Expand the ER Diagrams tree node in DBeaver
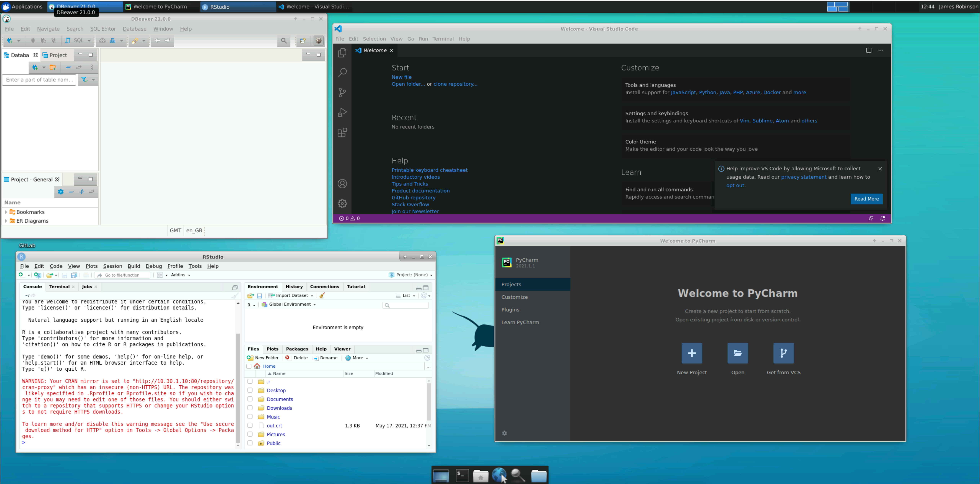 (6, 221)
